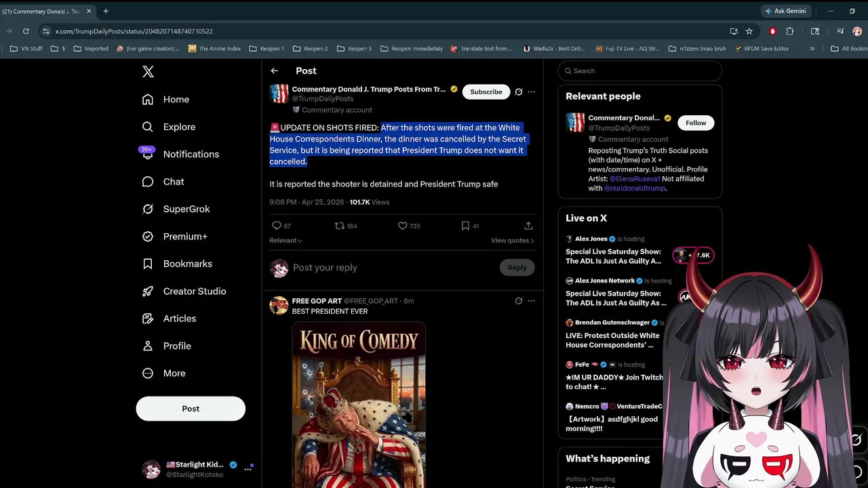
Task: Click the reply icon with 67 replies
Action: click(x=276, y=226)
